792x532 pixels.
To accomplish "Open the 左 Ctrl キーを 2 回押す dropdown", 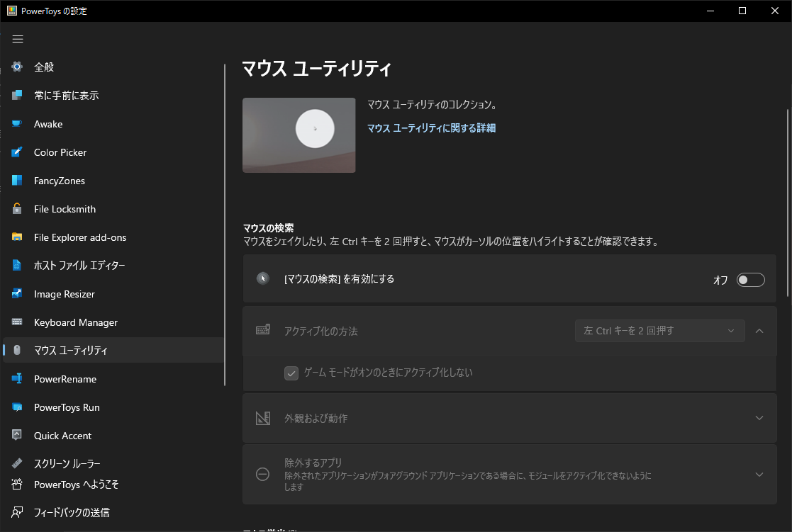I will pos(659,331).
